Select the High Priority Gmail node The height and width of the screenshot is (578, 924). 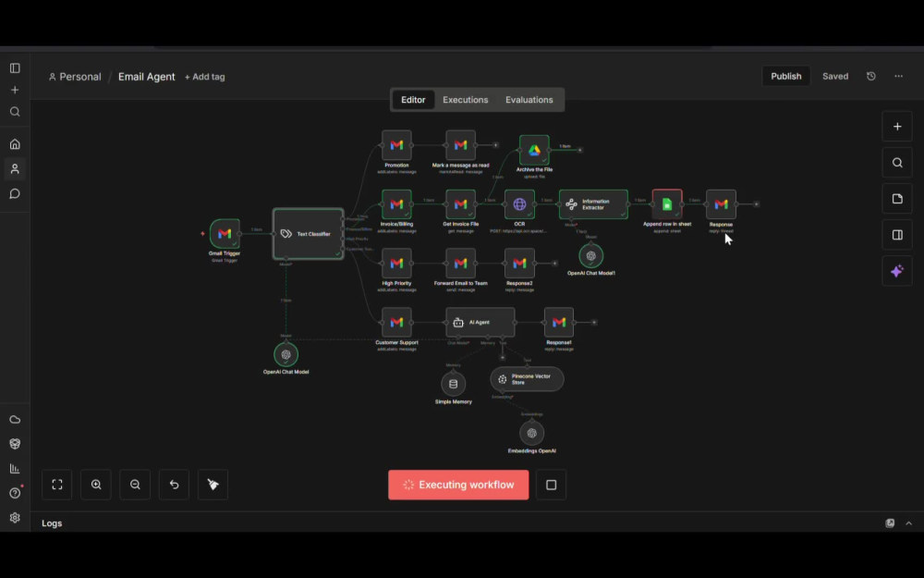pos(396,263)
